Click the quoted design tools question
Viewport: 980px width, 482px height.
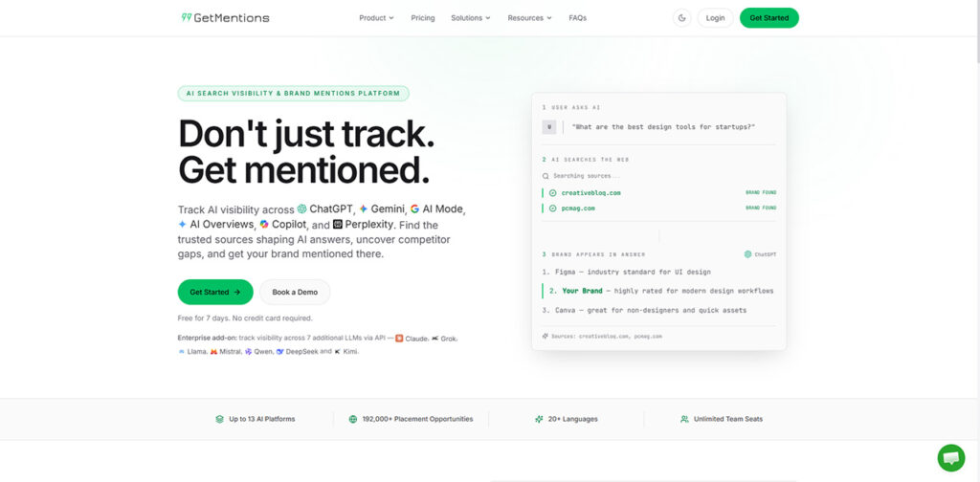coord(664,127)
